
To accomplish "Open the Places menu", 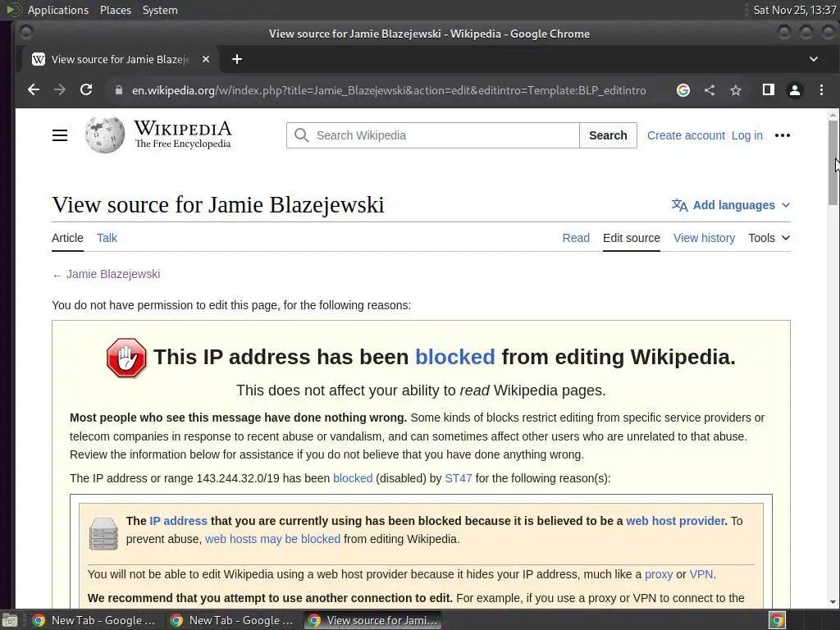I will 115,10.
